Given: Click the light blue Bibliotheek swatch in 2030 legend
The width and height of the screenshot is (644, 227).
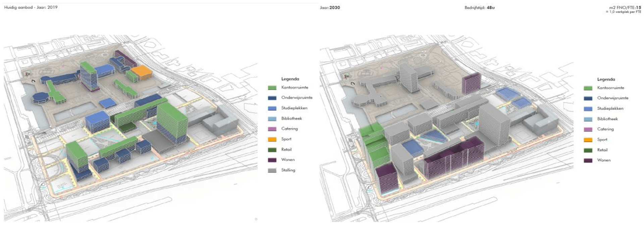Looking at the screenshot, I should pos(588,119).
